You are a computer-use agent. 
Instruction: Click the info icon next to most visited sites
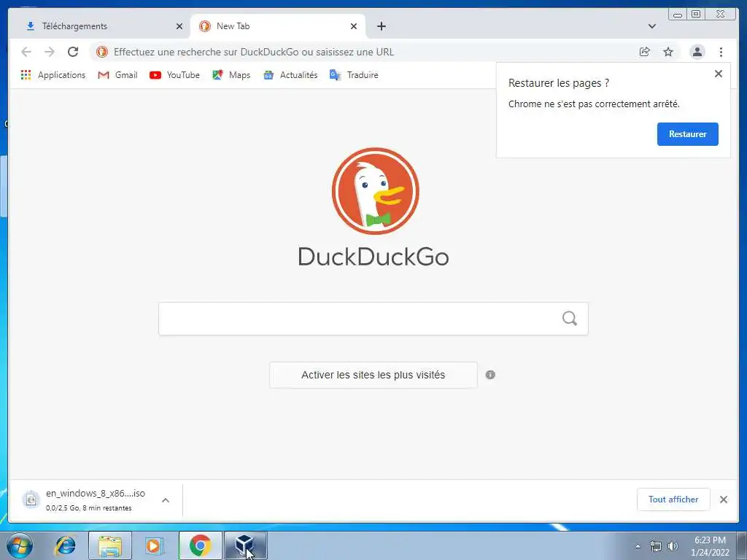(x=490, y=375)
